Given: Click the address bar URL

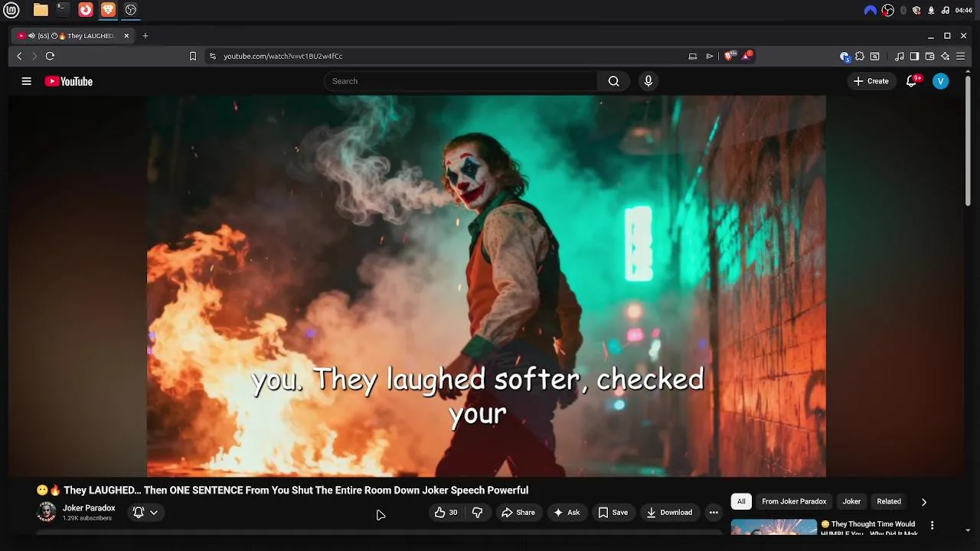Looking at the screenshot, I should click(283, 56).
